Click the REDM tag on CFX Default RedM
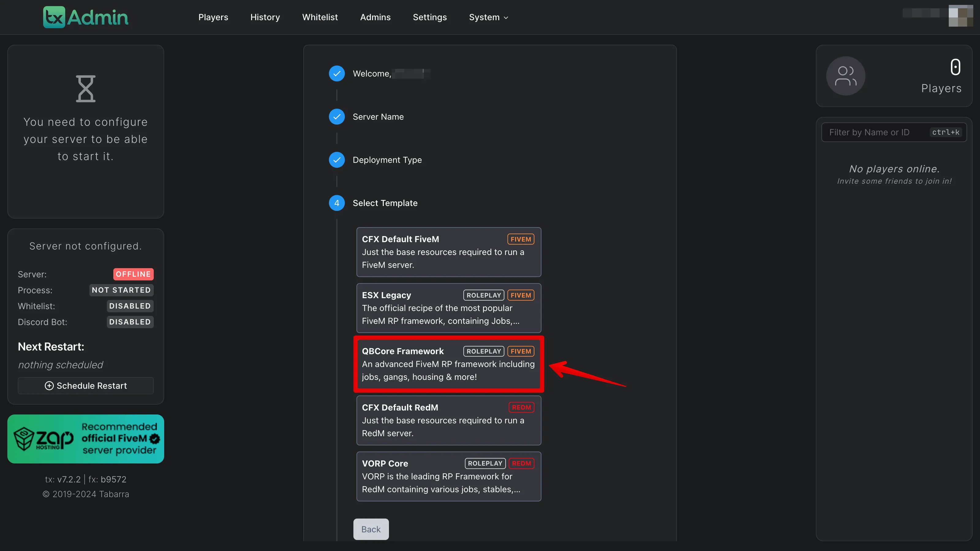The height and width of the screenshot is (551, 980). tap(521, 407)
